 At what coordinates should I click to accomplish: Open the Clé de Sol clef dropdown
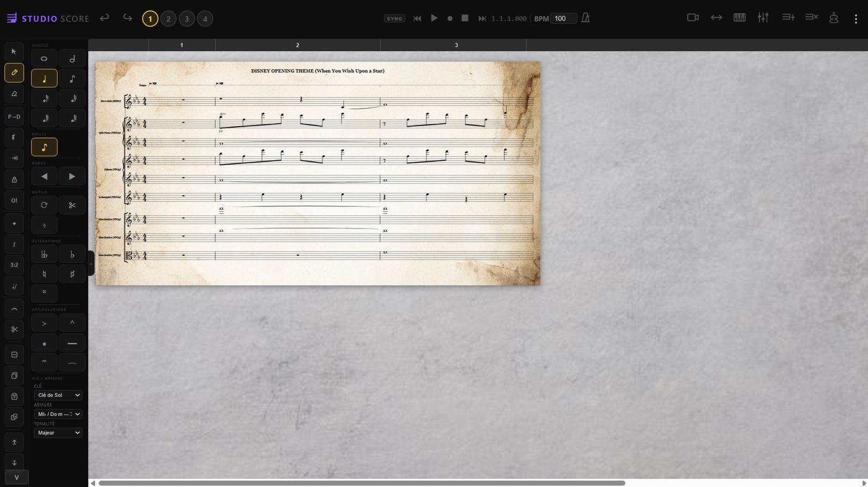coord(58,395)
